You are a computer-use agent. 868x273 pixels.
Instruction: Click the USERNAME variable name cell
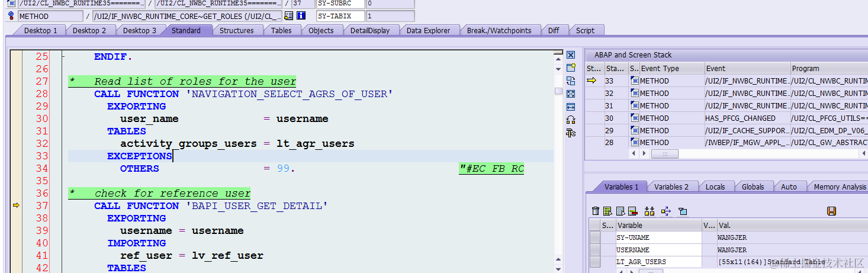pos(658,250)
